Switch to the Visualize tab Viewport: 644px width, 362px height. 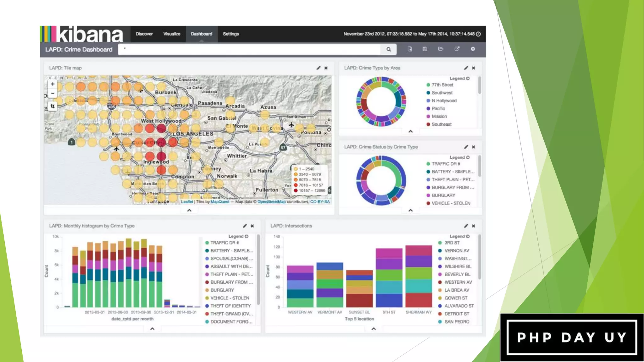point(172,34)
